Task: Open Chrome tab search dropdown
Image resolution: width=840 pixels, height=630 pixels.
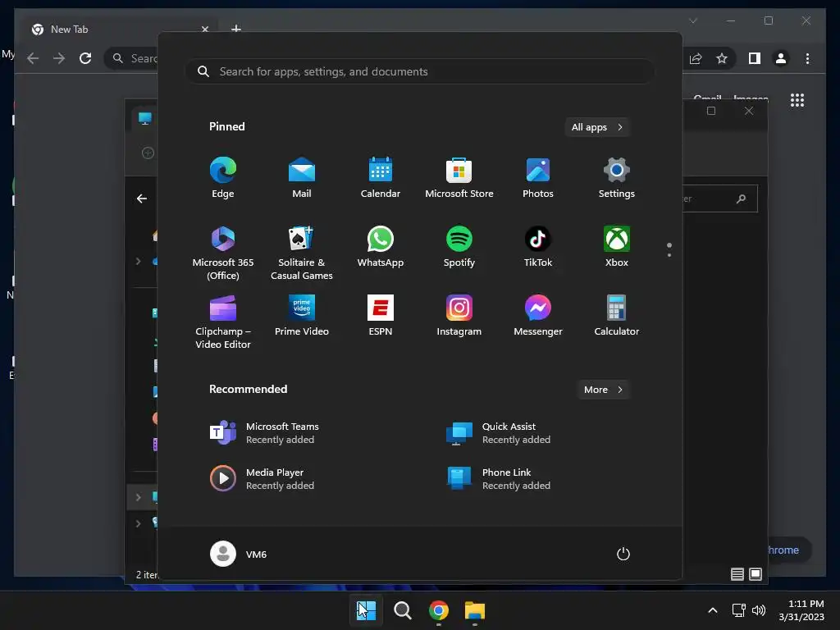Action: click(x=692, y=21)
